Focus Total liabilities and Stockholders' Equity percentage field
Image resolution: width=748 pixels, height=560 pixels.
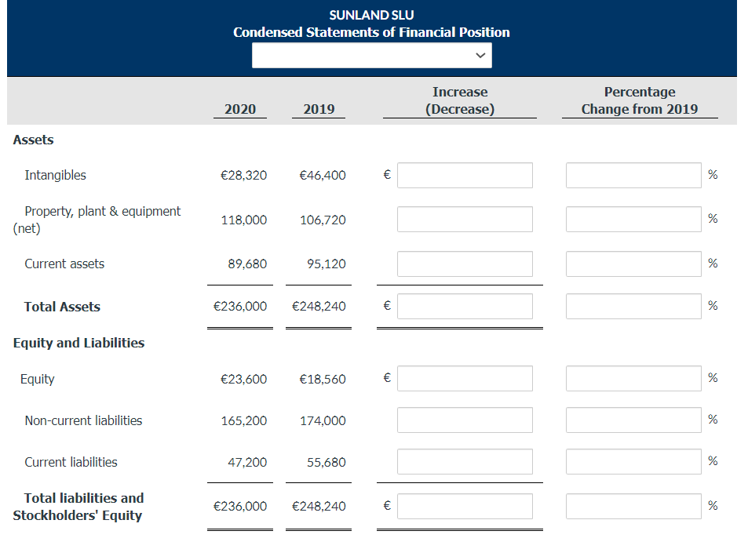point(633,506)
